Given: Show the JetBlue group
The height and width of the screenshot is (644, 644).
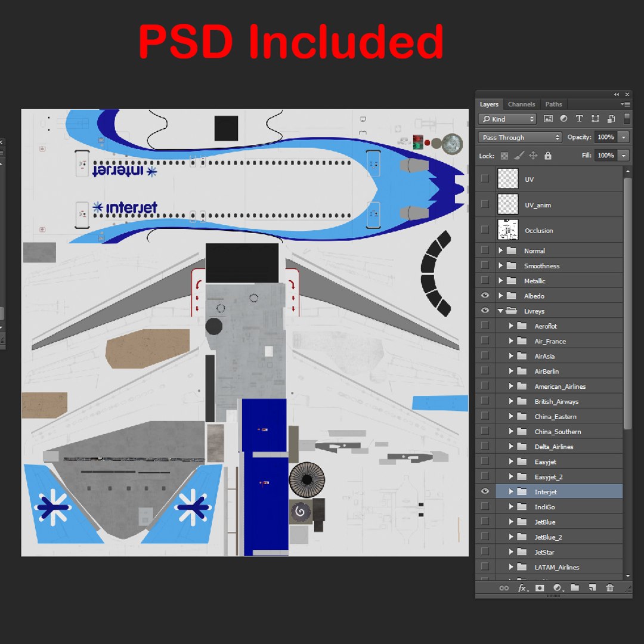Looking at the screenshot, I should coord(485,521).
